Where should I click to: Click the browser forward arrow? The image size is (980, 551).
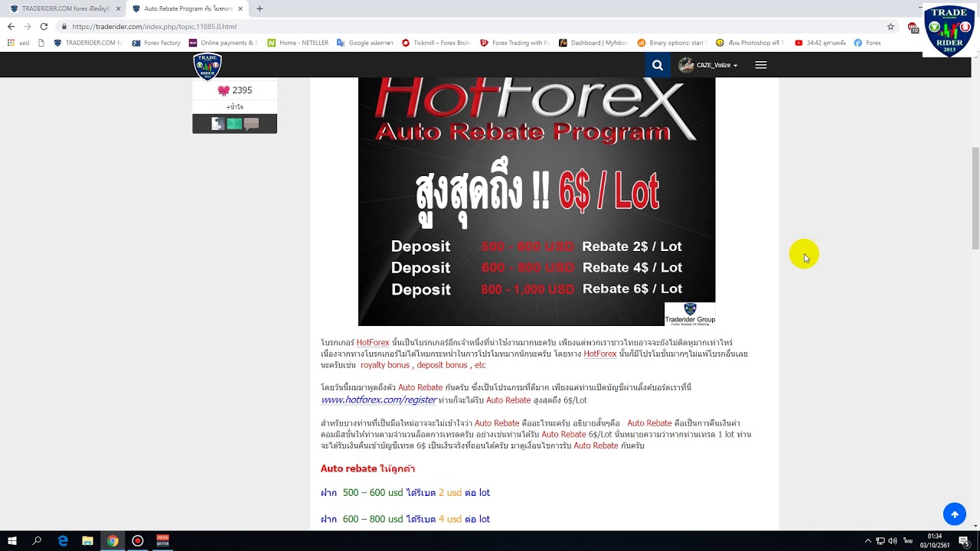(x=28, y=26)
